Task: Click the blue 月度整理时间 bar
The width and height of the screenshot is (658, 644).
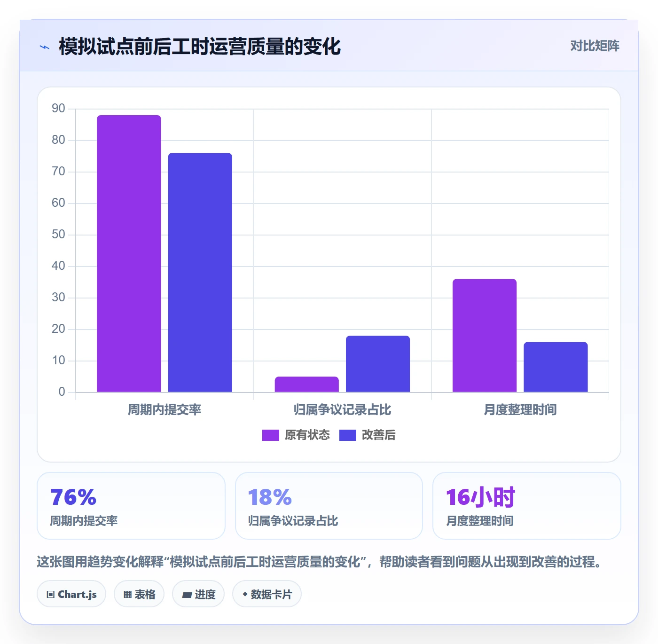Action: coord(556,367)
